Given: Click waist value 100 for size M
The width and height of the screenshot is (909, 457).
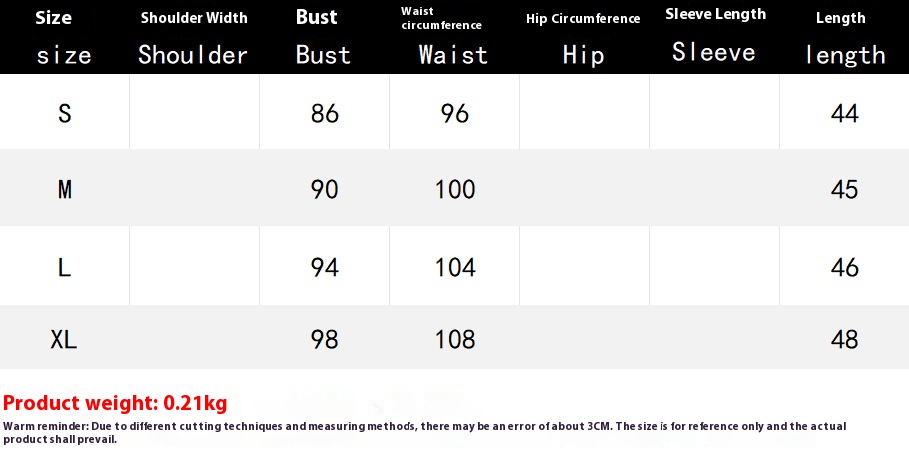Looking at the screenshot, I should point(455,189).
